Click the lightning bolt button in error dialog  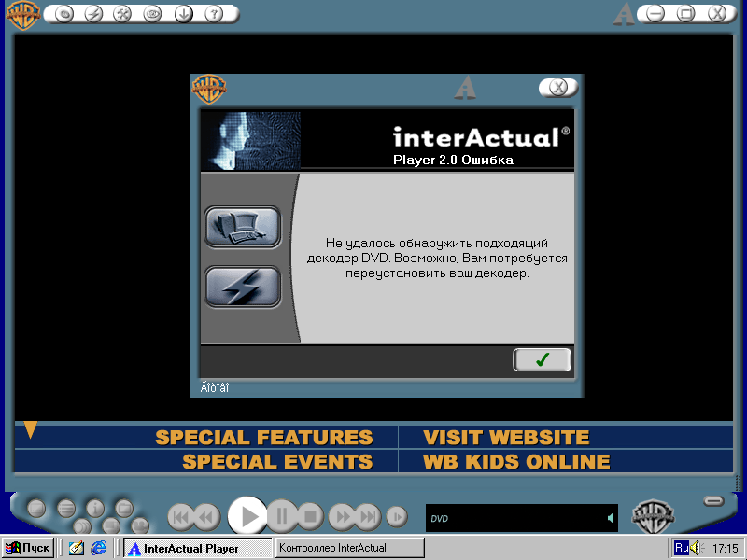(243, 287)
